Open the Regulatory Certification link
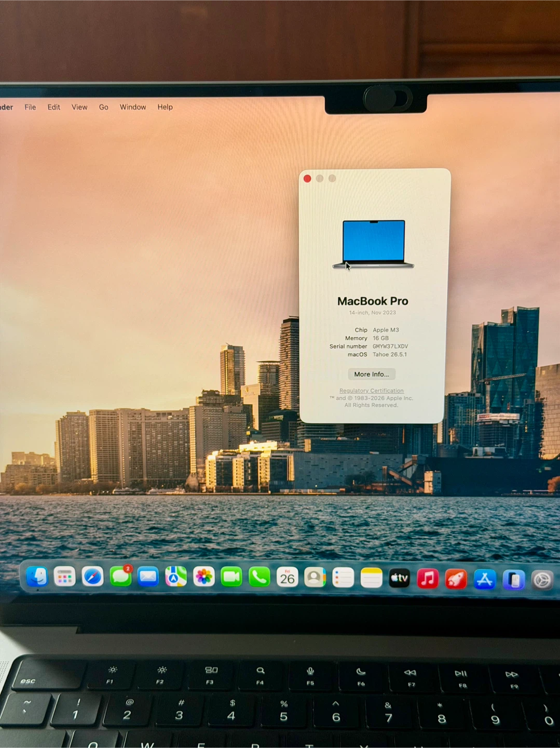 click(x=372, y=391)
